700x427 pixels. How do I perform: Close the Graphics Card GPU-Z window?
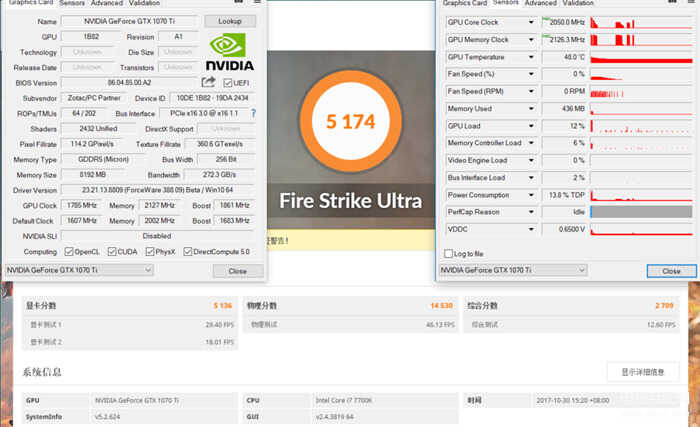[238, 271]
